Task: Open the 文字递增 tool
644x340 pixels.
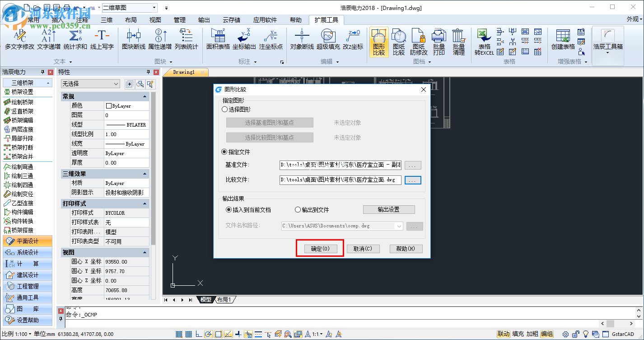Action: 48,39
